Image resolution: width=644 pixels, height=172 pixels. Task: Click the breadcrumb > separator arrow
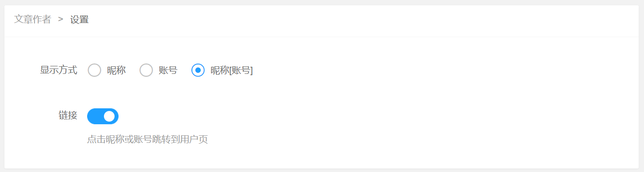(61, 19)
